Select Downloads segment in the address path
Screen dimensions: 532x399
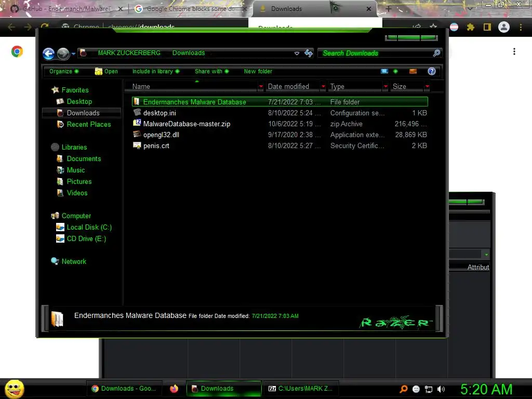pos(189,53)
